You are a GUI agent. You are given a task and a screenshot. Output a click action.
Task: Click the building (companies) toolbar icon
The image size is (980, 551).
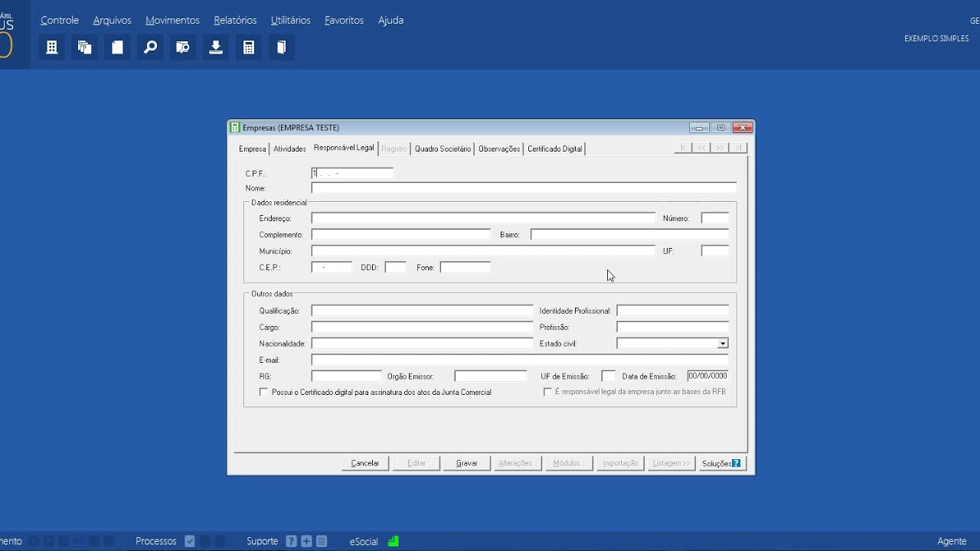tap(52, 47)
